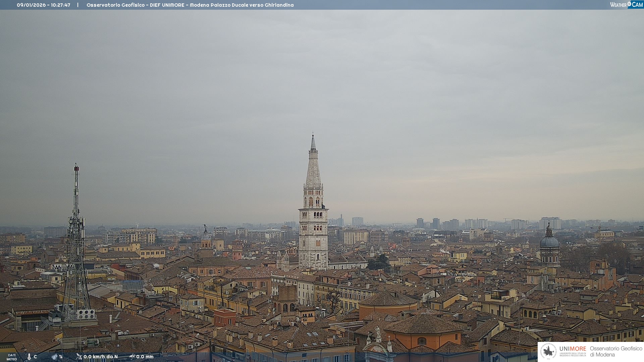This screenshot has width=644, height=362.
Task: Click the Osservatorio Geofisico di Modena text
Action: [616, 351]
